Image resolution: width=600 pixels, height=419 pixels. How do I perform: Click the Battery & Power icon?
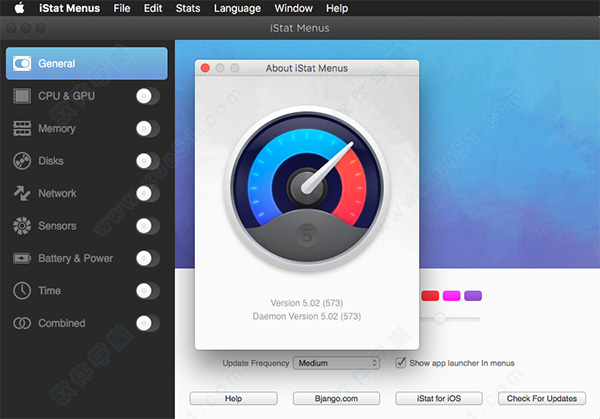(x=22, y=259)
